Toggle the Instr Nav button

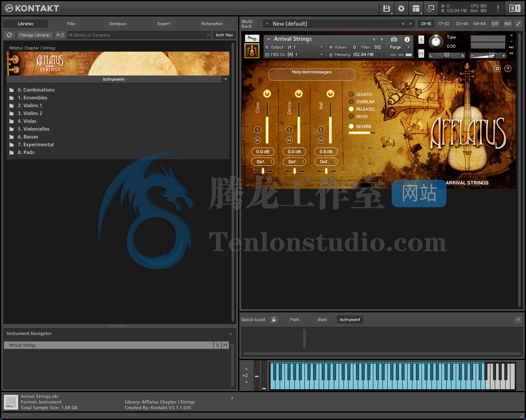(x=224, y=35)
